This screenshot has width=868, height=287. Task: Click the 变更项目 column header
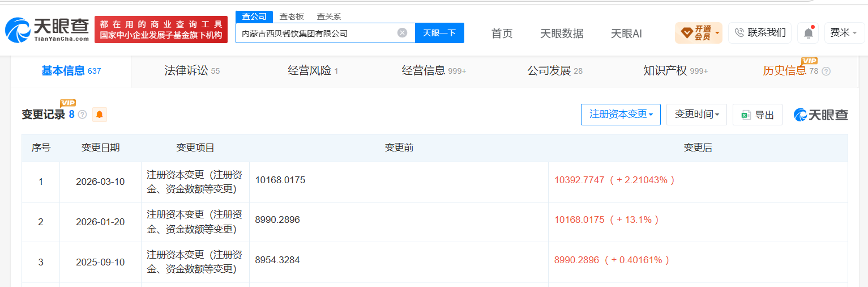(195, 148)
